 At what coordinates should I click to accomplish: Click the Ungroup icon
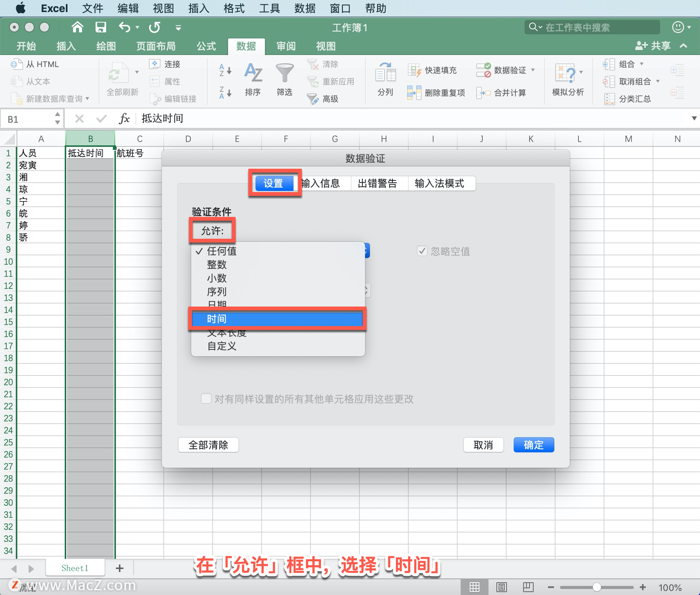[608, 82]
